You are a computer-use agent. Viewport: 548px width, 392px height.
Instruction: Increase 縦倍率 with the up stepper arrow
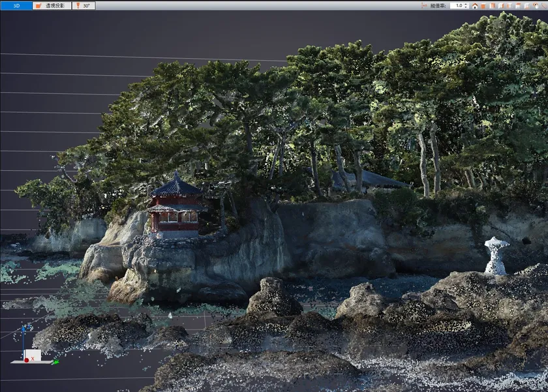click(466, 4)
